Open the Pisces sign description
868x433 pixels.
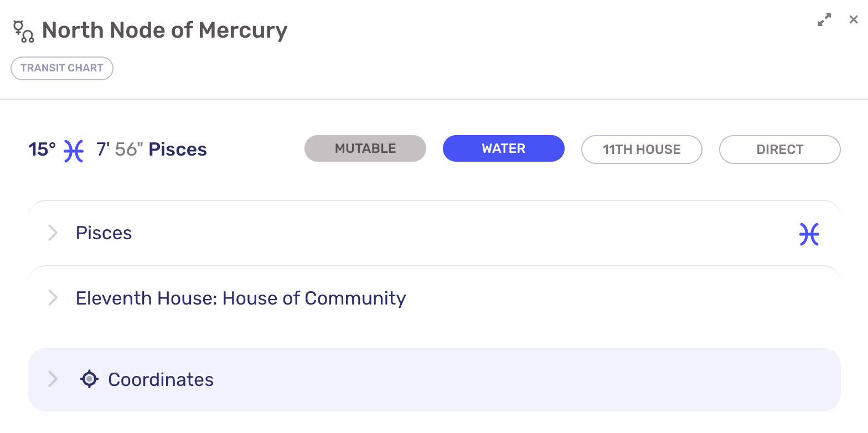click(x=104, y=233)
